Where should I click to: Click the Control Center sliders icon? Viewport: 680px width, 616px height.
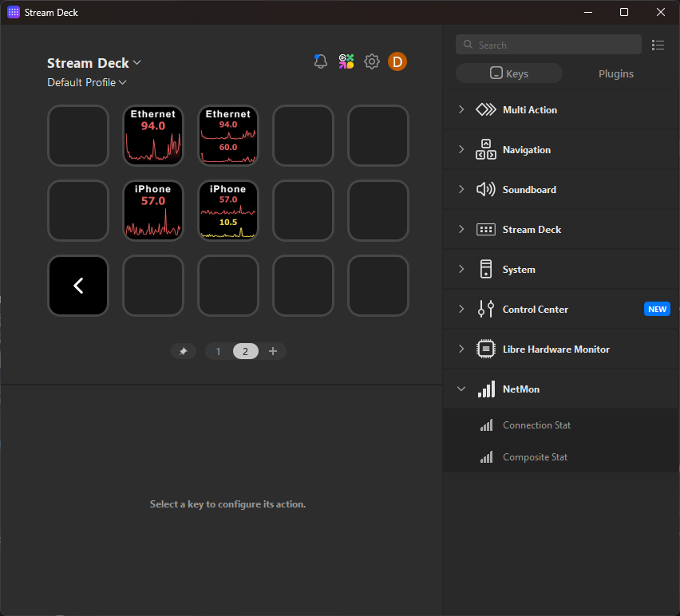486,309
